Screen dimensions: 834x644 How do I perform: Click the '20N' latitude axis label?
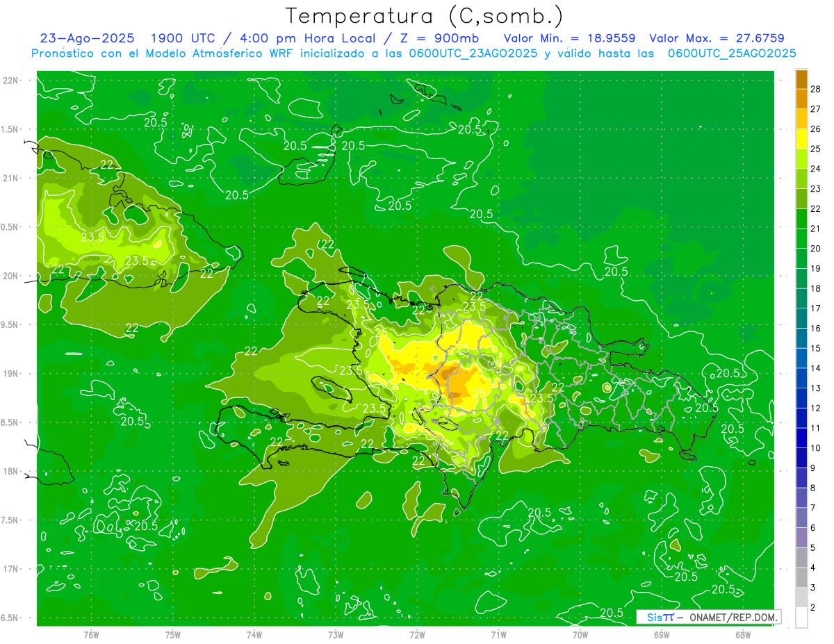(10, 276)
